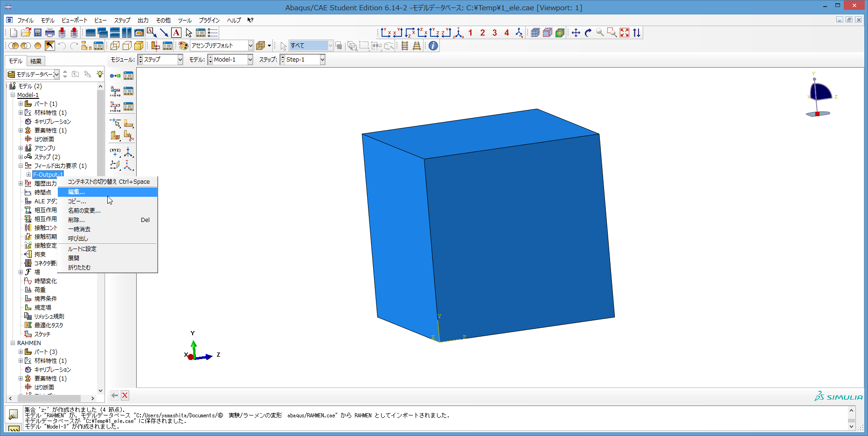
Task: Click the Create Datum Axis tool
Action: click(x=128, y=152)
